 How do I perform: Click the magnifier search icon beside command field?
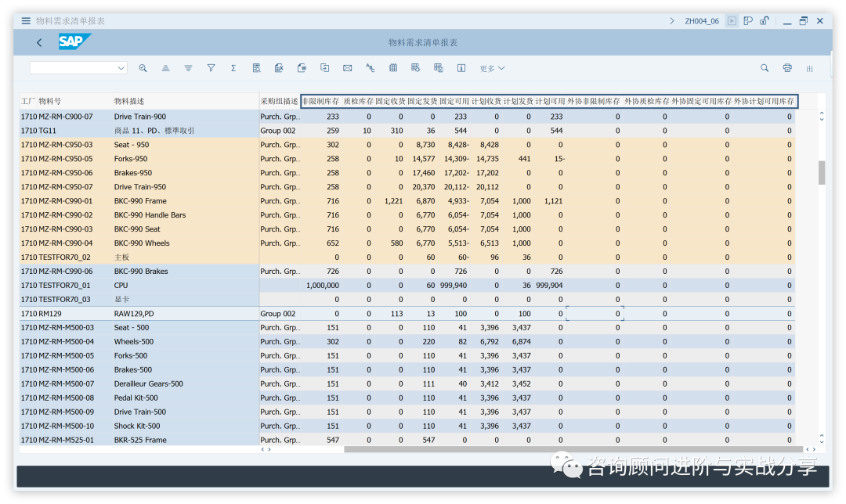tap(143, 68)
